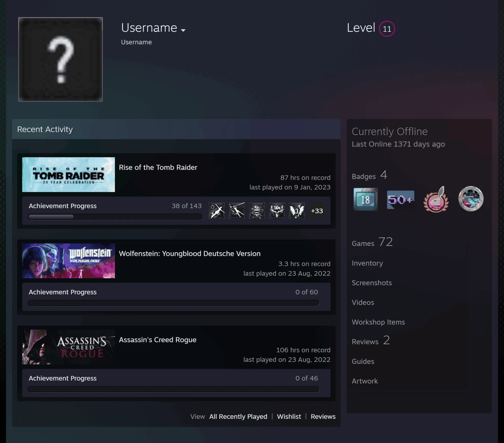Click the '38 of 143' achievement count
504x443 pixels.
click(187, 206)
